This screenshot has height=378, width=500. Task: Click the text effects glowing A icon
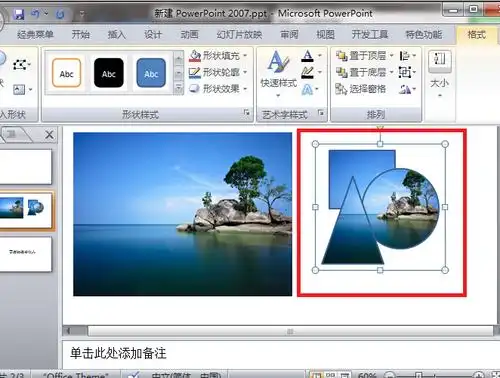coord(307,89)
